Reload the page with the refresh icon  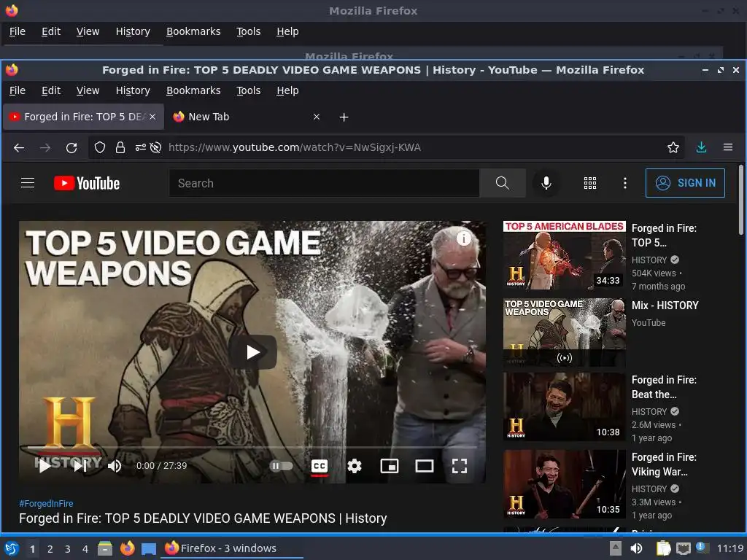tap(71, 147)
